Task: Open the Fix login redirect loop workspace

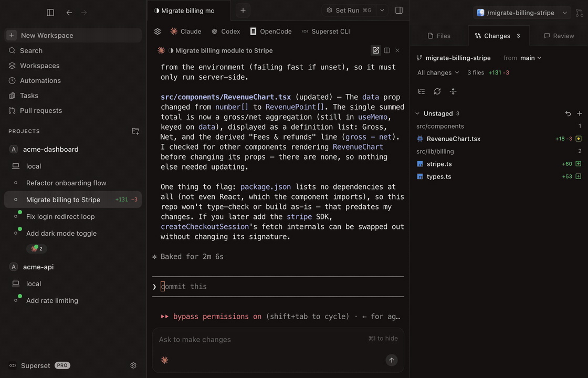Action: tap(73, 217)
